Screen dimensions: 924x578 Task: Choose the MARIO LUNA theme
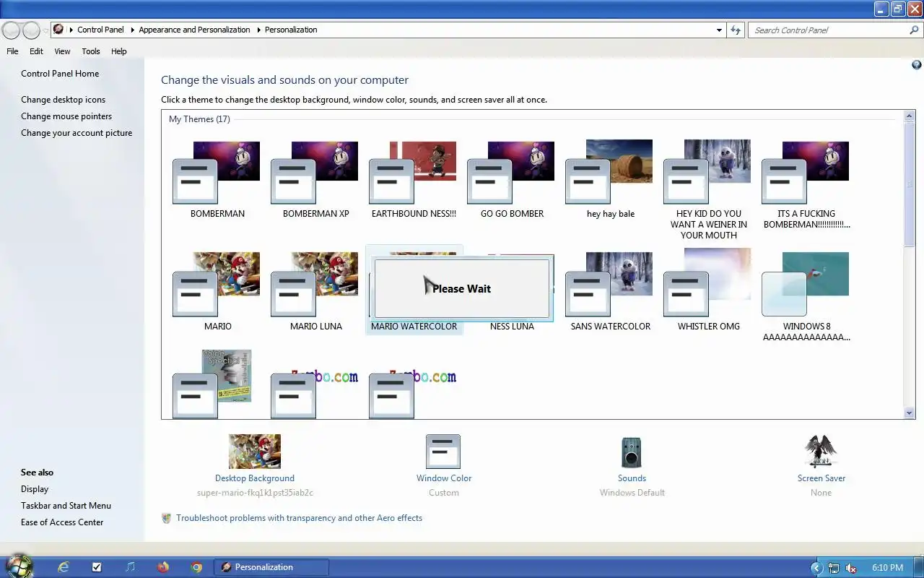pos(315,291)
